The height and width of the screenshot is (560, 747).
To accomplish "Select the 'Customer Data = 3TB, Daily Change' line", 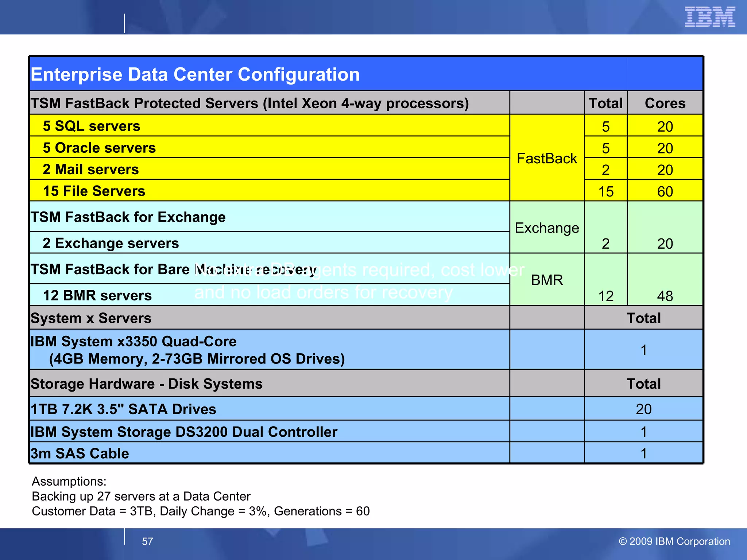I will click(x=201, y=512).
